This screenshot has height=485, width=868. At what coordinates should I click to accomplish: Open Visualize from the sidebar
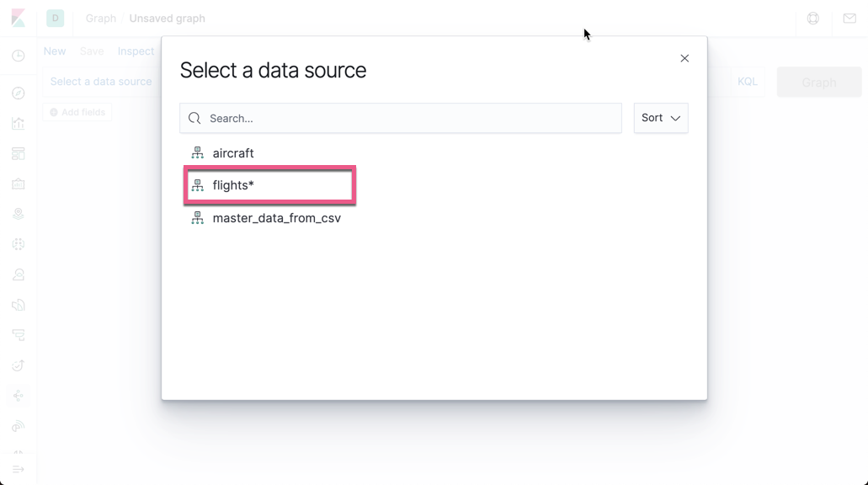(19, 124)
